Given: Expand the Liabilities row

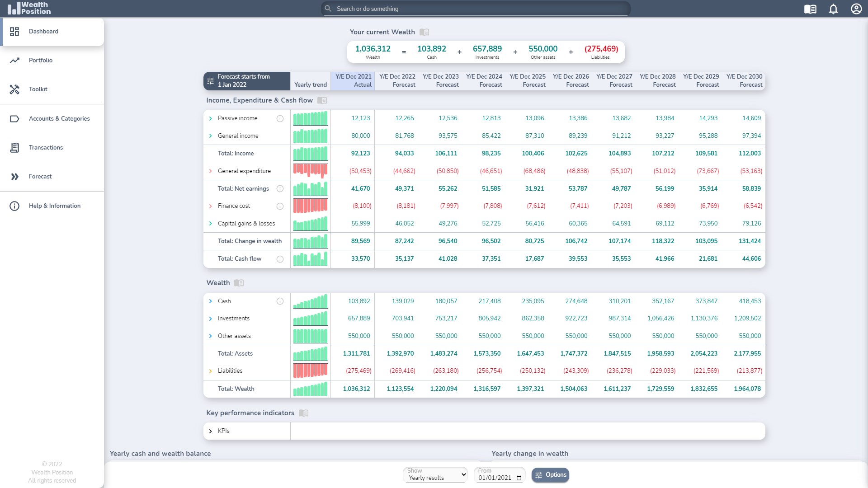Looking at the screenshot, I should coord(210,371).
